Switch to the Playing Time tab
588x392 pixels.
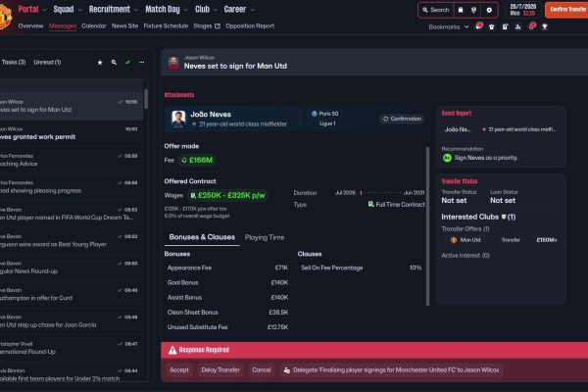265,237
